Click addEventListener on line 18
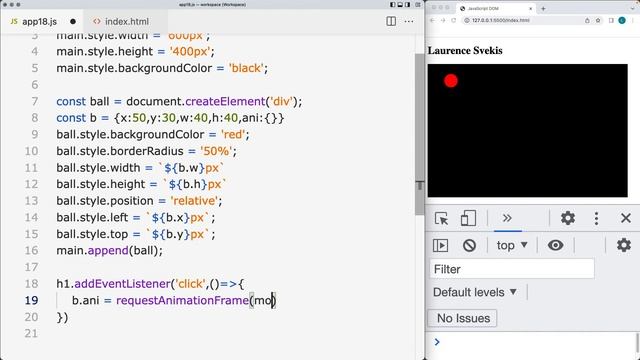This screenshot has width=640, height=360. (122, 284)
